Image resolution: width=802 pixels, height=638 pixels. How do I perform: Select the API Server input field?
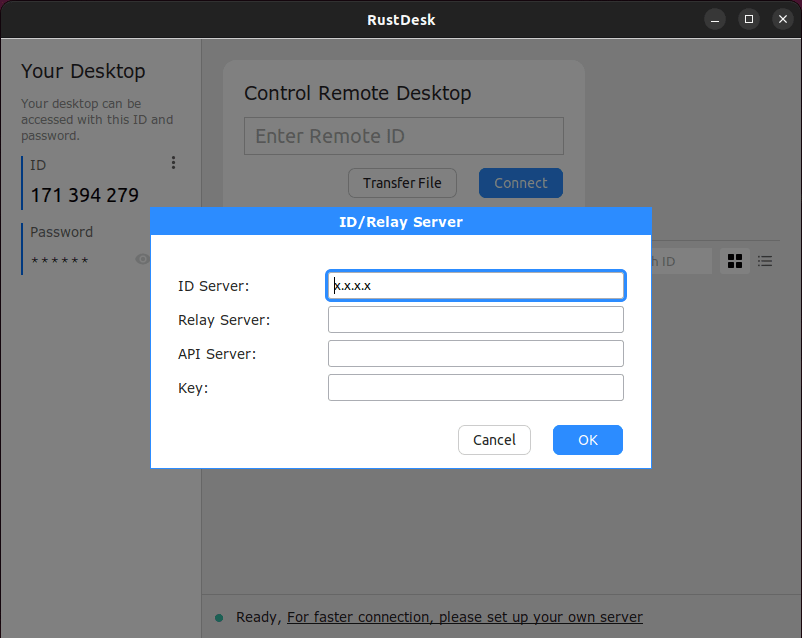[x=476, y=354]
